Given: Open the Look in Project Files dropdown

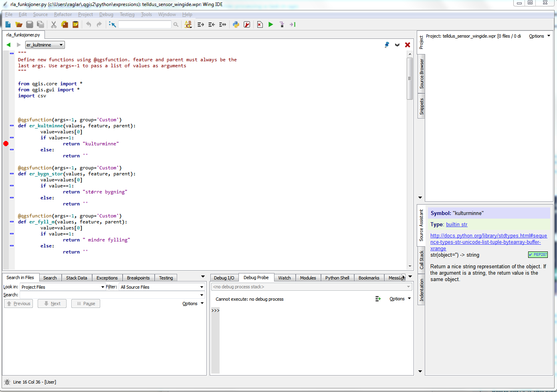Looking at the screenshot, I should pos(63,287).
